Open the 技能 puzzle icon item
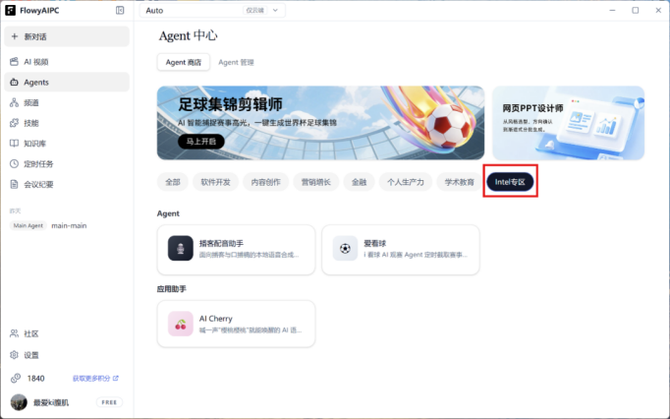Image resolution: width=670 pixels, height=419 pixels. [x=67, y=123]
